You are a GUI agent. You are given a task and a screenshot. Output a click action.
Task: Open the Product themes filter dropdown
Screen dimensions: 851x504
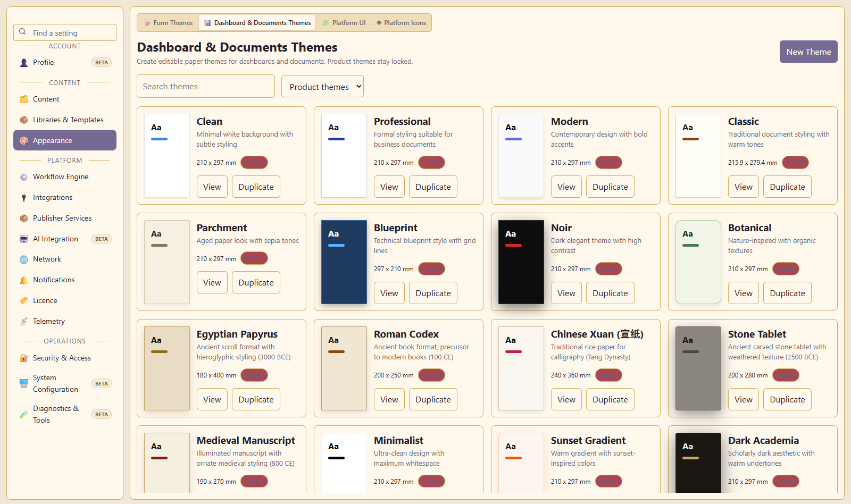click(x=323, y=87)
